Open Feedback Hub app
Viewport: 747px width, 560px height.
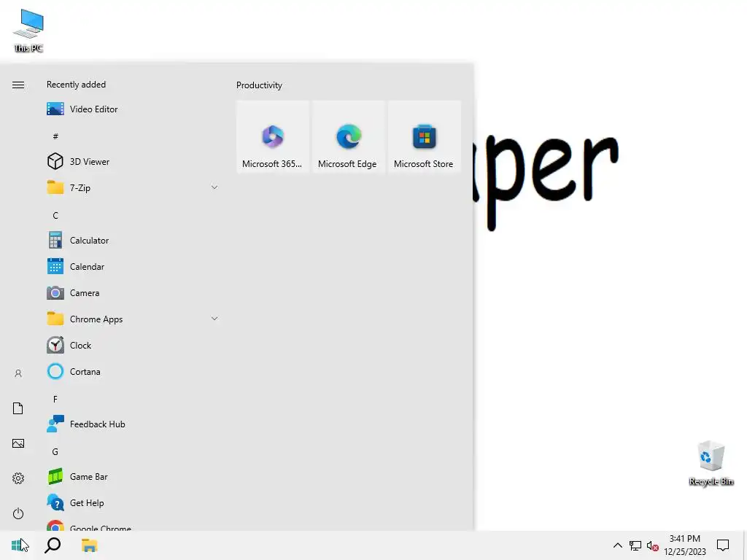click(x=131, y=424)
